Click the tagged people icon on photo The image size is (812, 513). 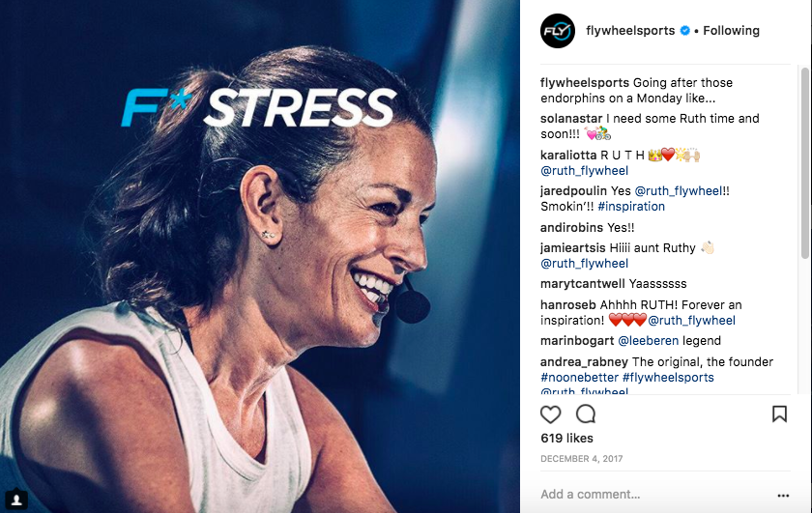16,499
